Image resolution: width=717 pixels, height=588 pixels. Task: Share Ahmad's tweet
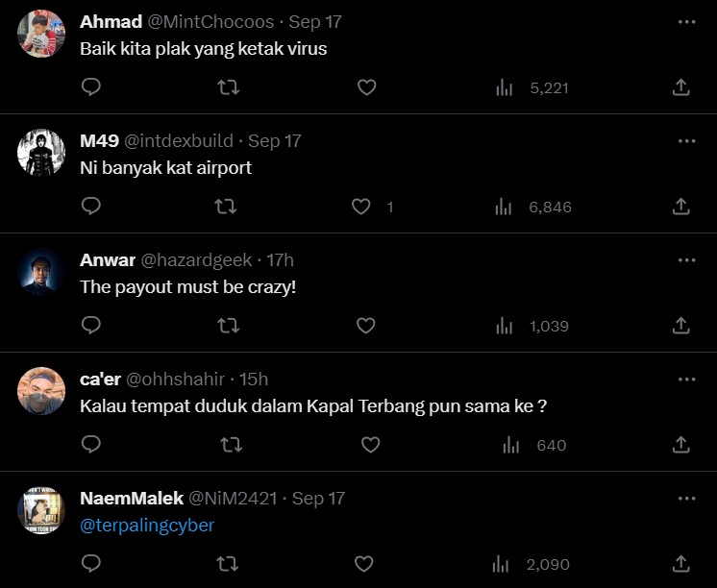click(x=680, y=87)
